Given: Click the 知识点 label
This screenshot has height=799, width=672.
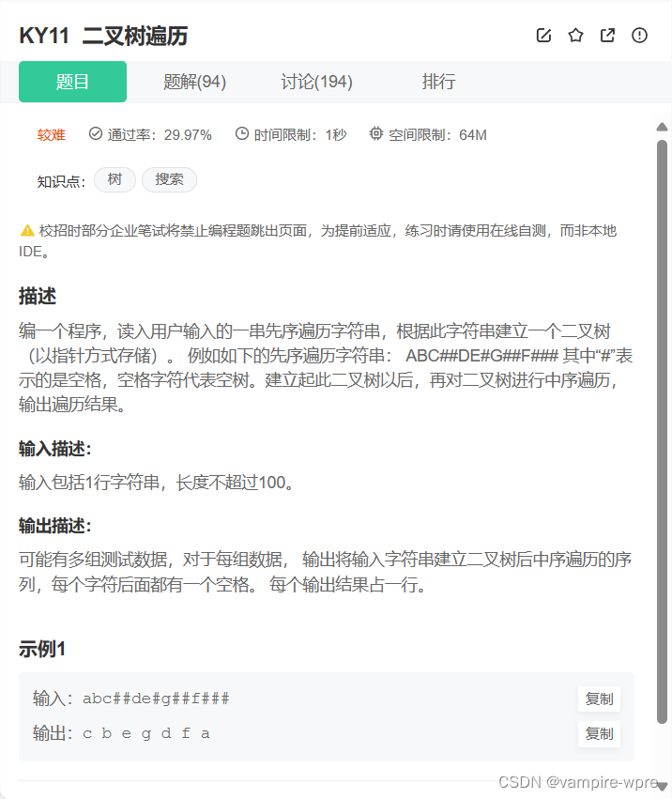Looking at the screenshot, I should 61,181.
